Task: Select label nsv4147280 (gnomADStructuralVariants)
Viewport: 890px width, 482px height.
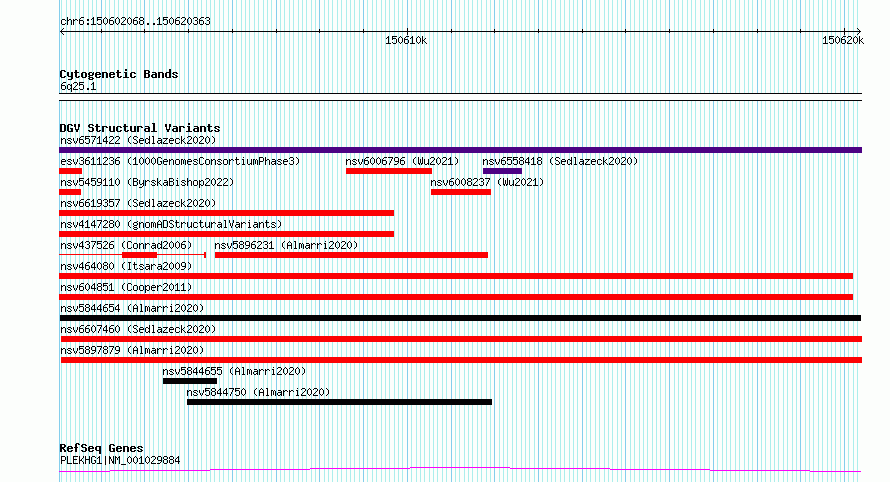Action: [171, 224]
